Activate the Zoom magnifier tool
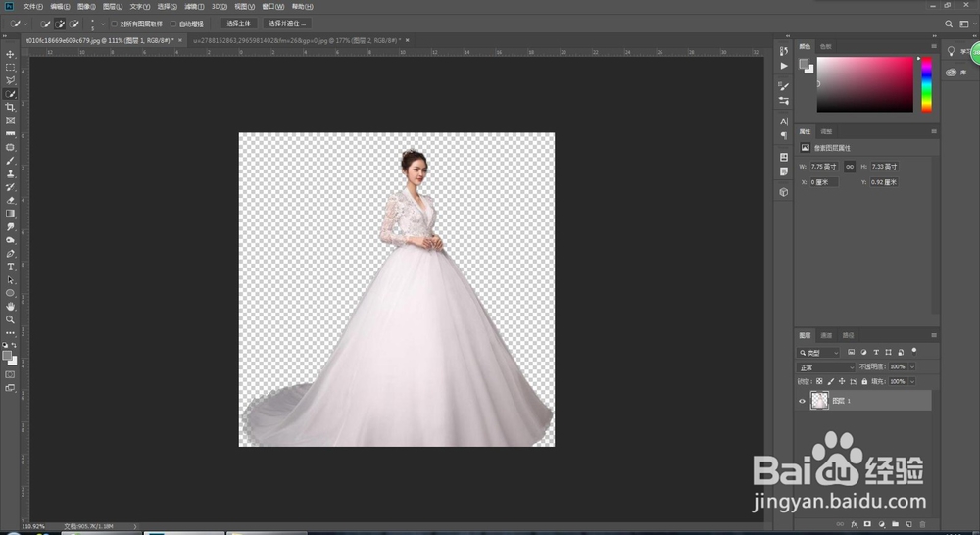The height and width of the screenshot is (535, 980). [x=11, y=319]
